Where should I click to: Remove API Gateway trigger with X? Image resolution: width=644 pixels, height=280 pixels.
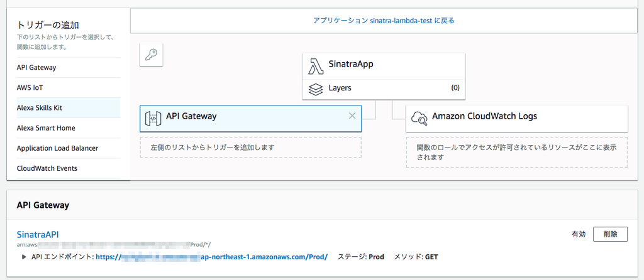(352, 116)
